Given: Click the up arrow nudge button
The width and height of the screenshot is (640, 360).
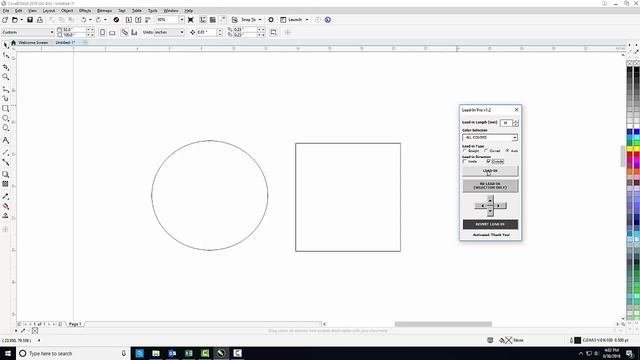Looking at the screenshot, I should (x=490, y=200).
